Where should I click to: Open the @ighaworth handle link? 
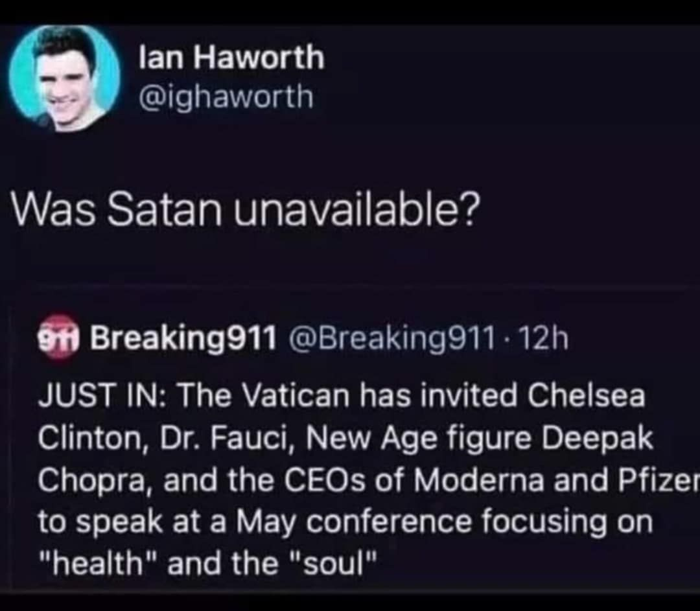[x=226, y=97]
